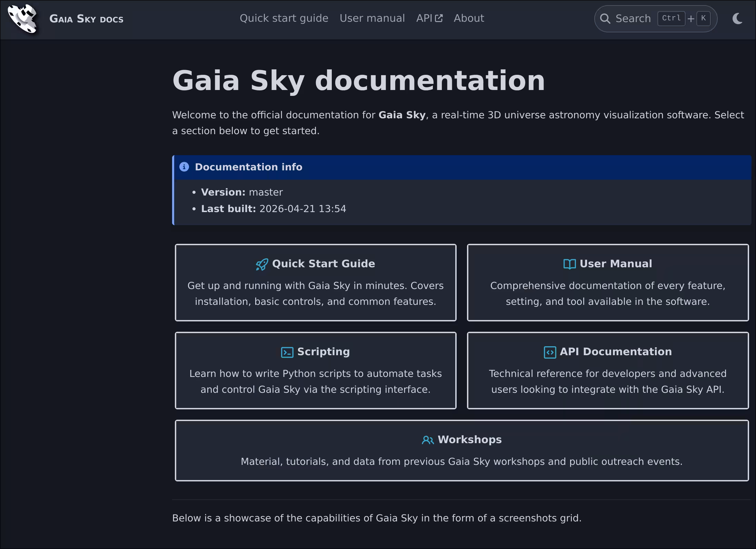Viewport: 756px width, 549px height.
Task: Click the code brackets icon in the API Documentation card
Action: pos(550,352)
